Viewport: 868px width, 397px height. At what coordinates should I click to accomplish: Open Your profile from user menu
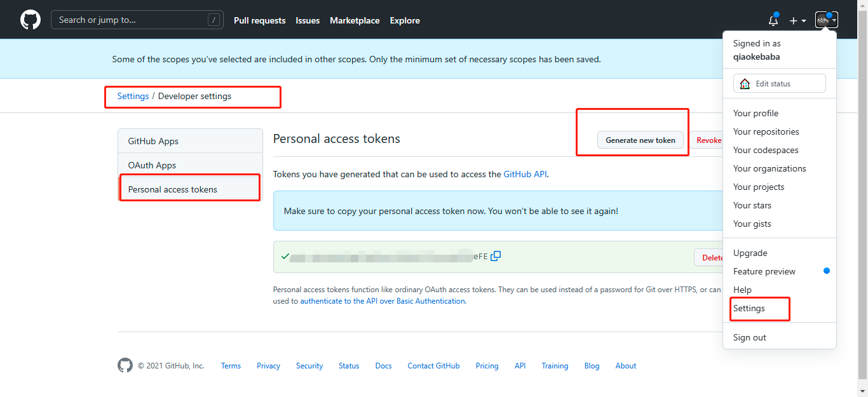pos(780,113)
